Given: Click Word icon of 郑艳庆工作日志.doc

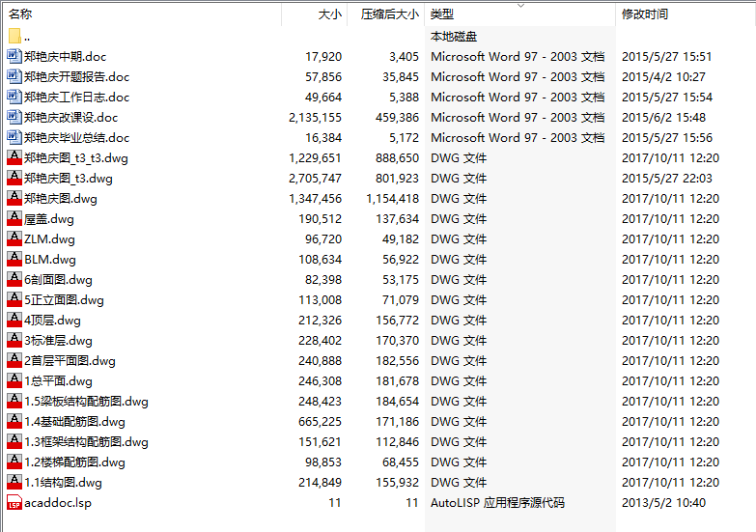Looking at the screenshot, I should [x=14, y=97].
